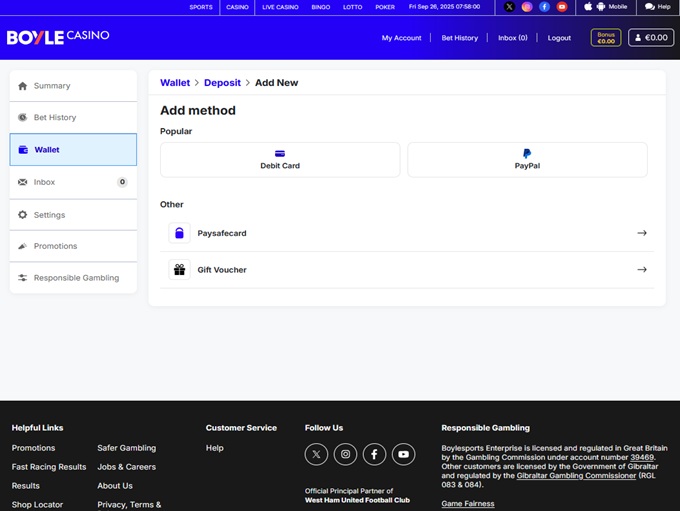680x511 pixels.
Task: Choose PayPal as deposit method
Action: (x=527, y=160)
